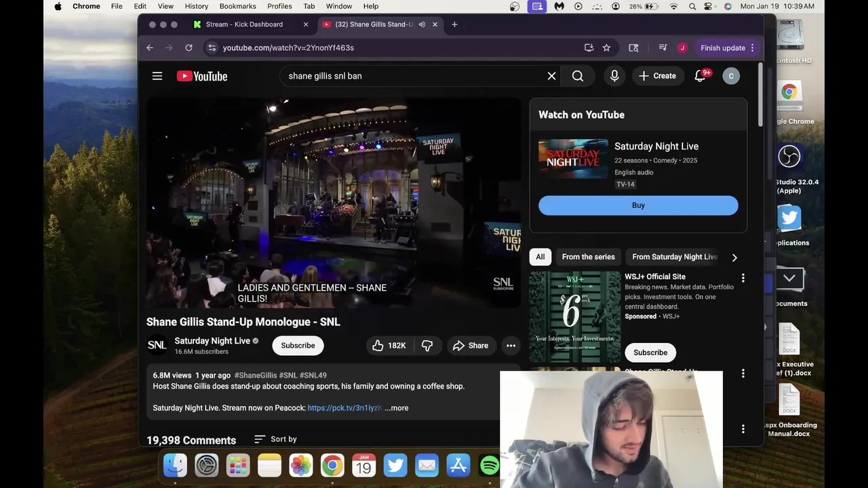
Task: Click the Finish update button
Action: point(723,47)
